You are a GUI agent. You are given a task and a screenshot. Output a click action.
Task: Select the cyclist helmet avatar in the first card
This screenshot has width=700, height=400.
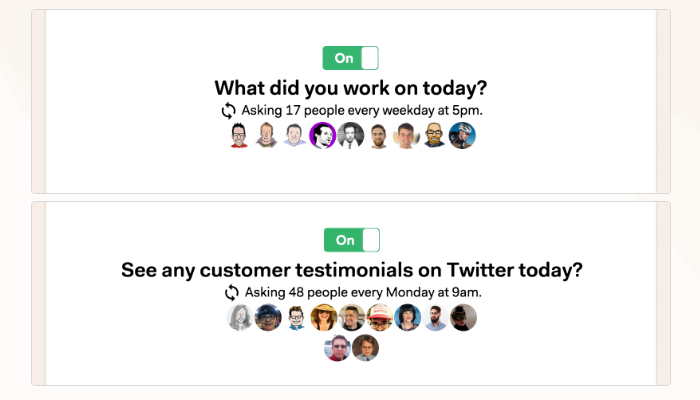click(x=462, y=135)
